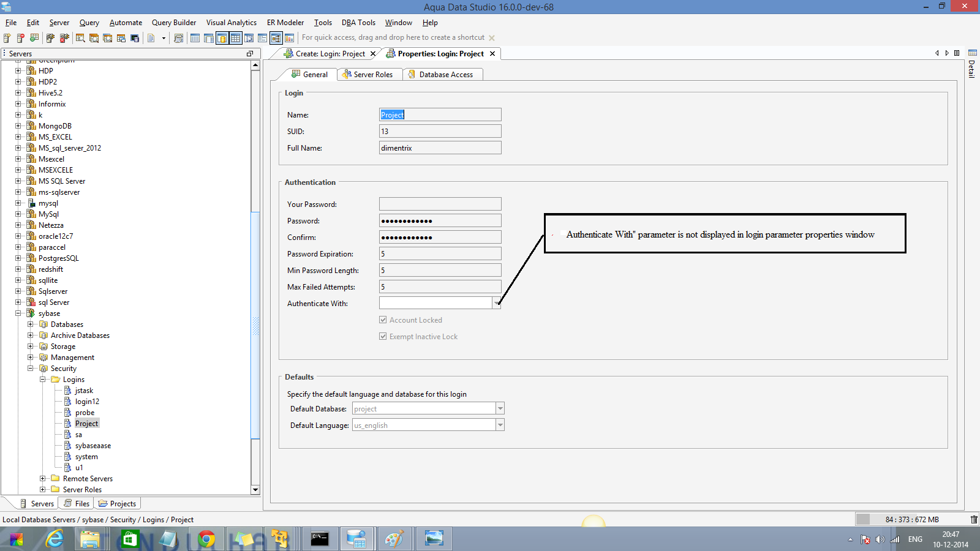Toggle the Exempt Inactive Lock checkbox

(x=383, y=336)
